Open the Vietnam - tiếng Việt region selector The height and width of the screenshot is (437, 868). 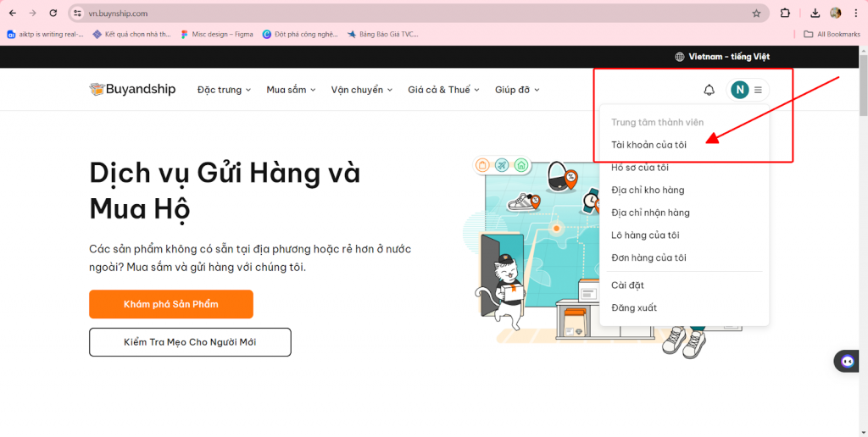pos(722,57)
